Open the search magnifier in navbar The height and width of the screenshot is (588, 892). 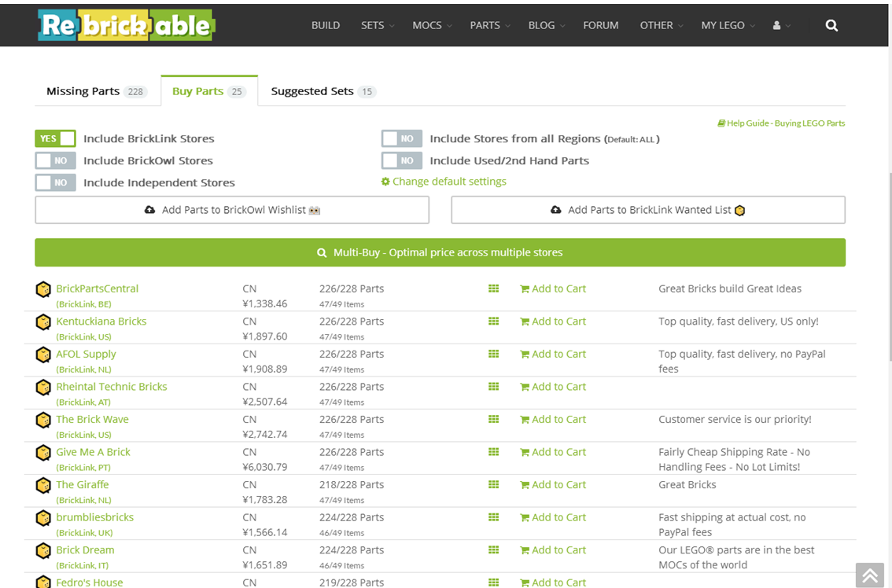[831, 26]
